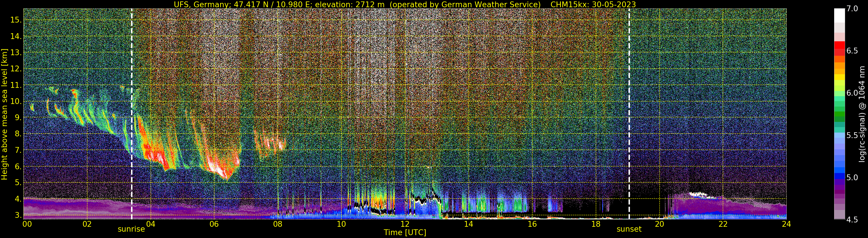Click the 4.5 colorbar tick label
868x238 pixels.
pyautogui.click(x=852, y=220)
